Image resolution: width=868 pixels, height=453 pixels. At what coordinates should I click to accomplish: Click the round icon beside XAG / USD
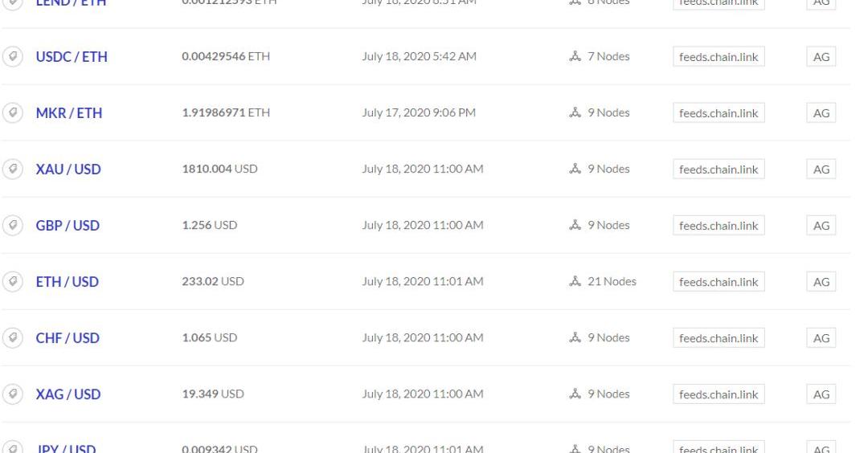coord(12,394)
